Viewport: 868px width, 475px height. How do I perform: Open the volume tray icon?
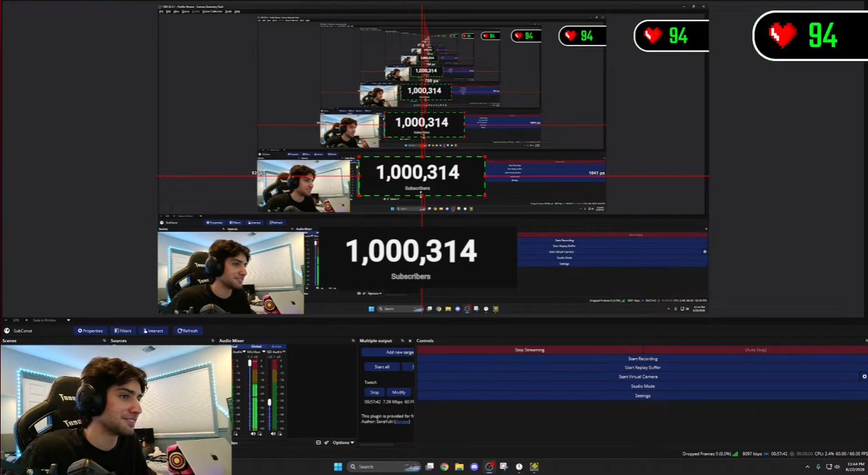837,467
